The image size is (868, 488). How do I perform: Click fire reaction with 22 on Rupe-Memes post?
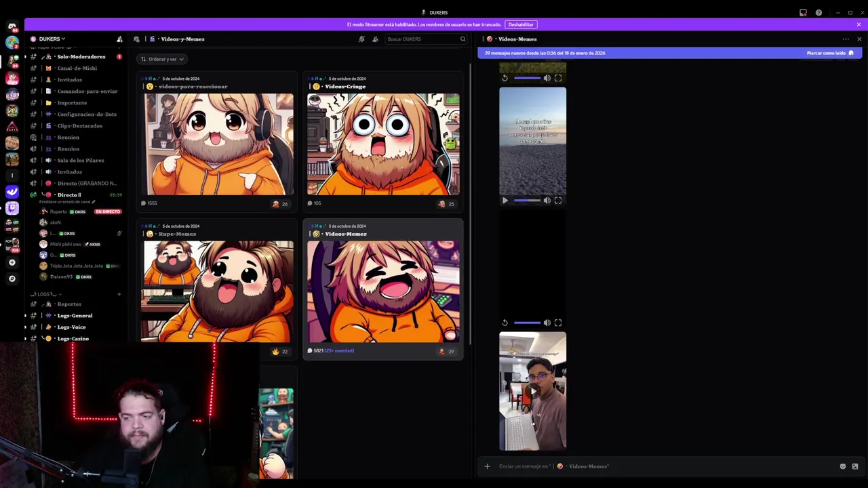[279, 351]
